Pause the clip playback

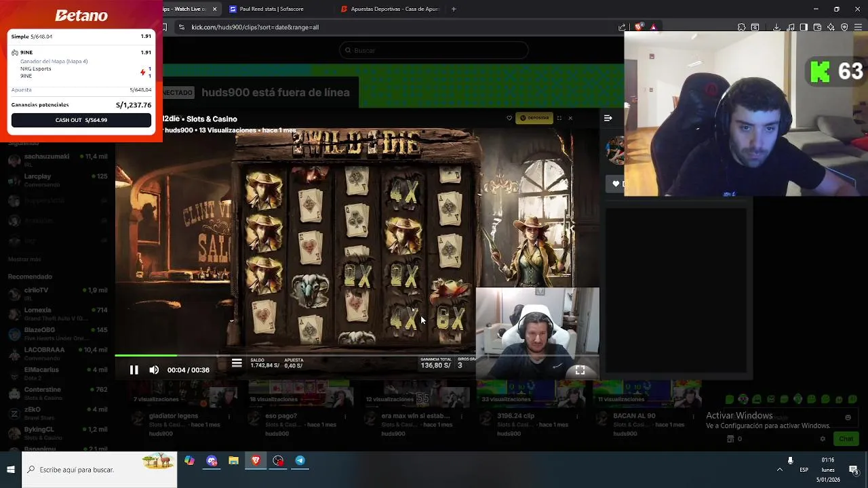134,370
